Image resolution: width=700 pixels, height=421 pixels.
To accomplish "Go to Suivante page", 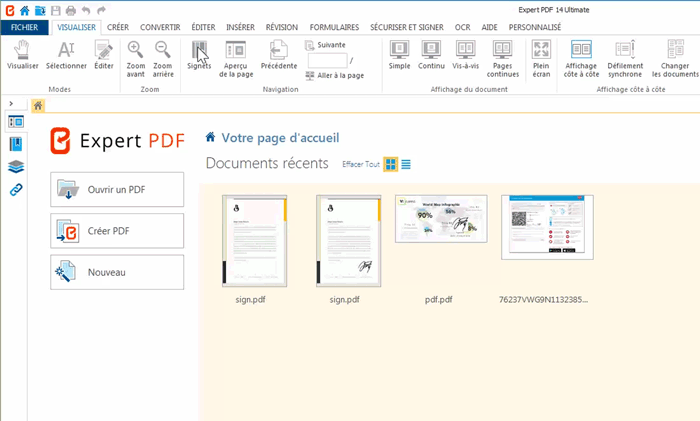I will 325,45.
